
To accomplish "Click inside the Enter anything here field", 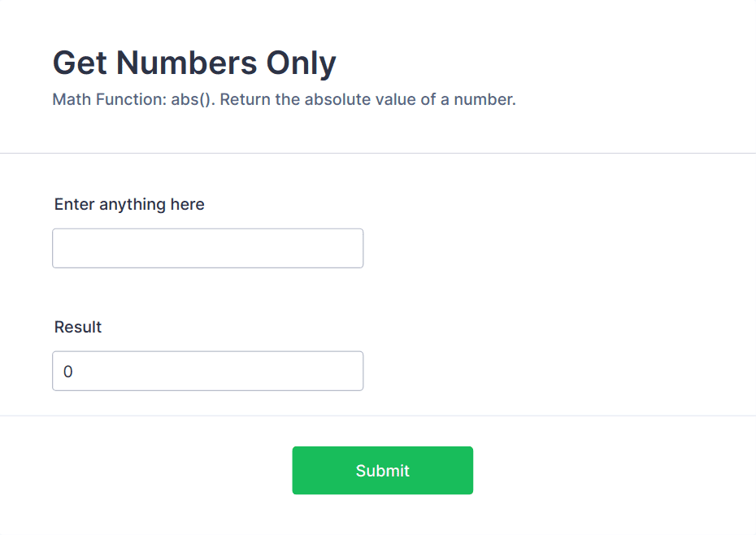I will [x=207, y=248].
